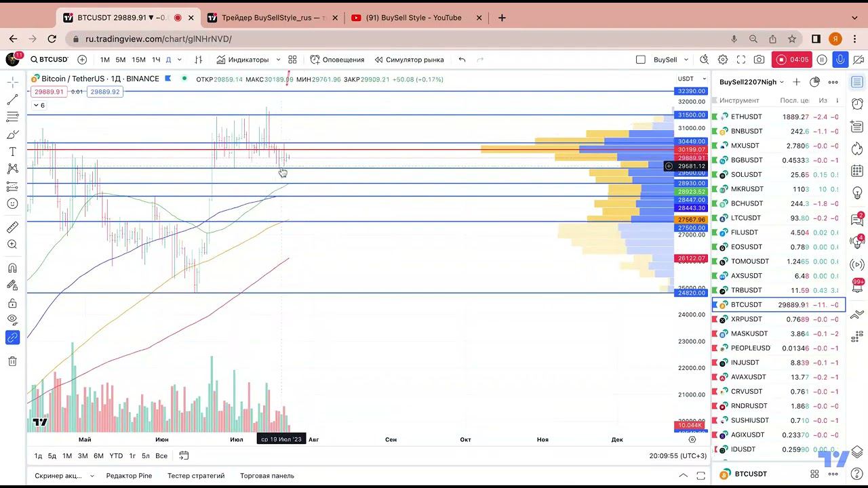The image size is (868, 488).
Task: Toggle stay in drawing mode
Action: coord(12,285)
